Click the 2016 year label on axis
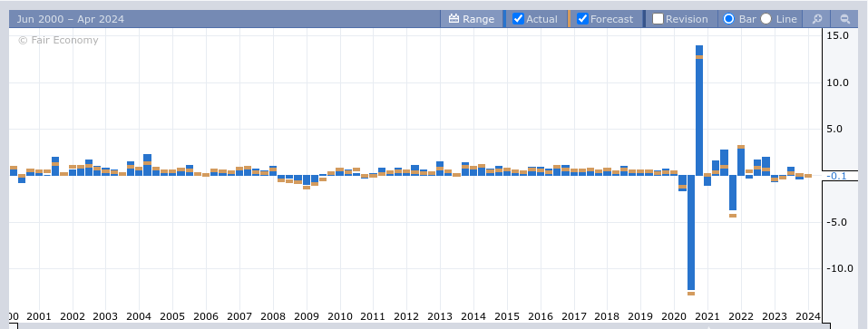This screenshot has height=329, width=868. [541, 317]
